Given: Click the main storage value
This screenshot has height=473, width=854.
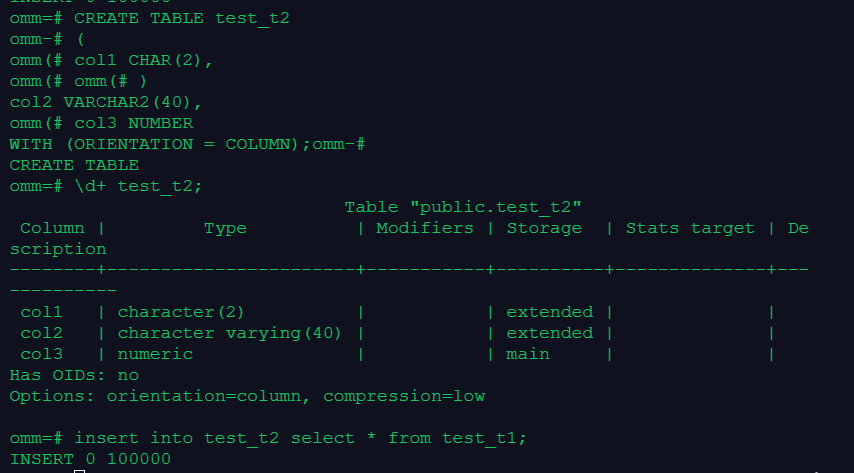Looking at the screenshot, I should (528, 354).
